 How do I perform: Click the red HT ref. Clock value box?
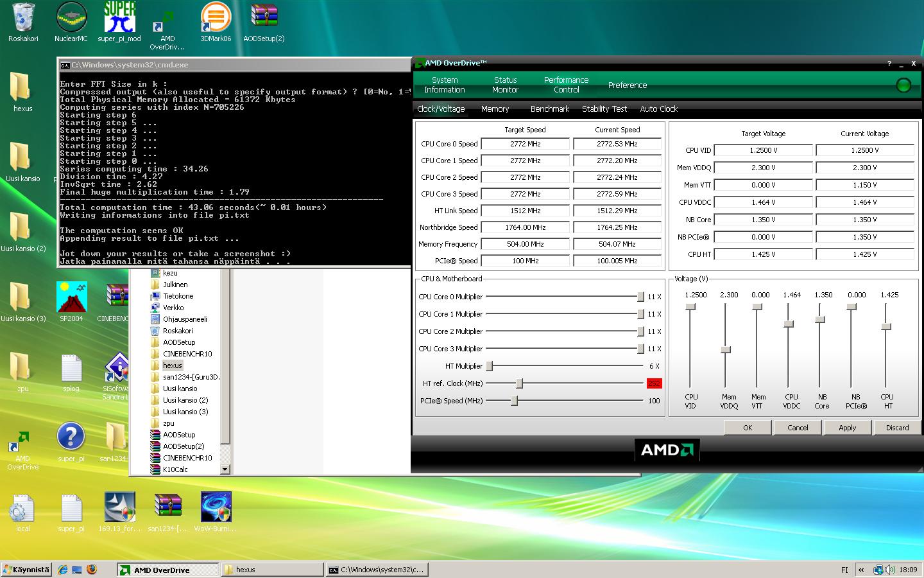(x=654, y=383)
